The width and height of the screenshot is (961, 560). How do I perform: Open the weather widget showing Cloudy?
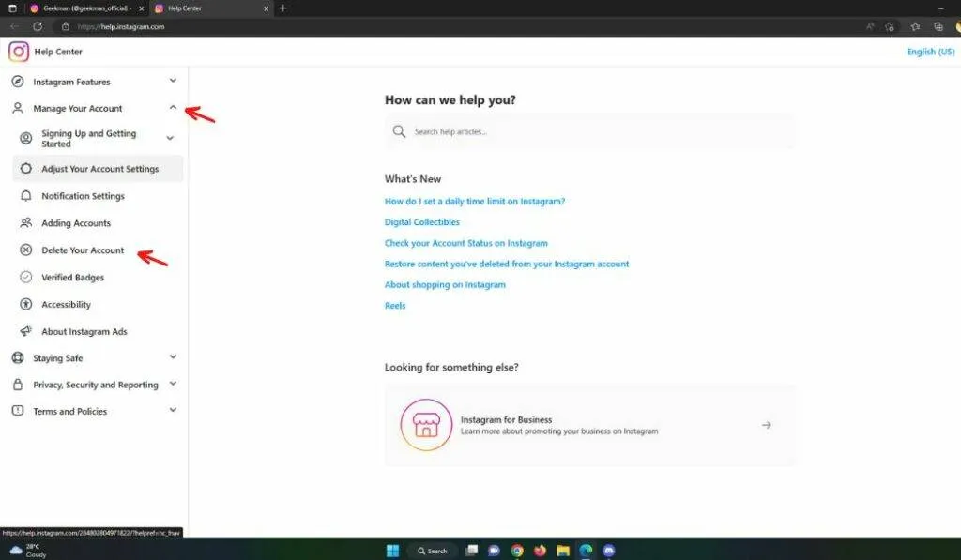27,551
